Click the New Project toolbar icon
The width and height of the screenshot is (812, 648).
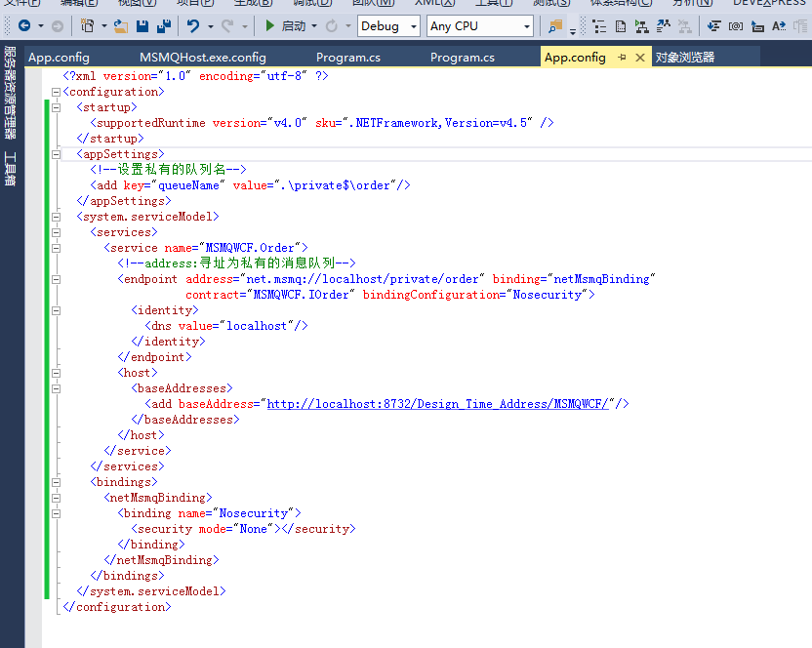88,25
